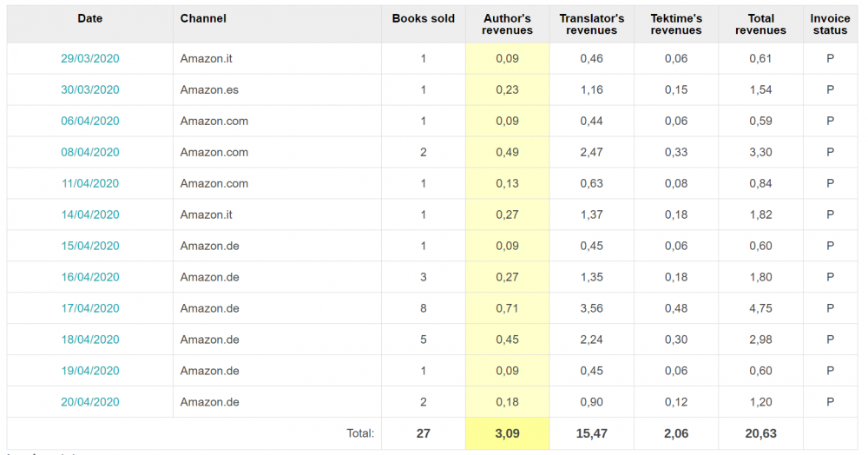Open the 30/03/2020 date link
Image resolution: width=868 pixels, height=455 pixels.
point(89,90)
